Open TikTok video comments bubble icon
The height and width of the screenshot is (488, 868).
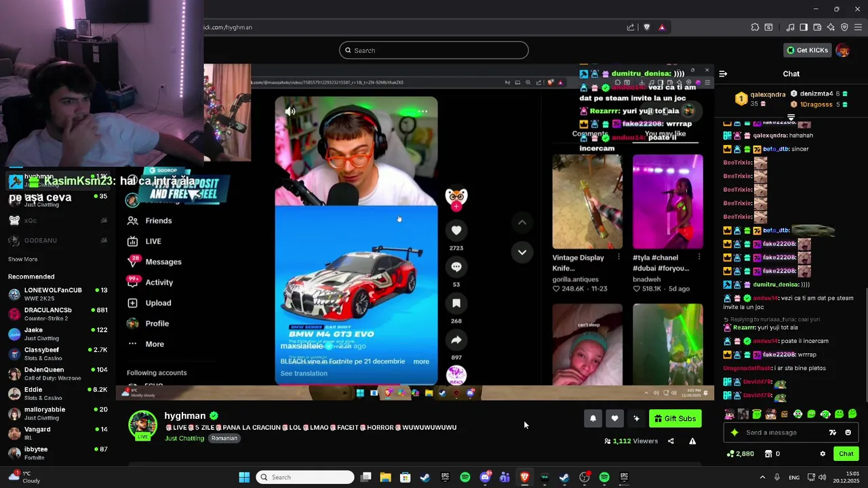[456, 267]
